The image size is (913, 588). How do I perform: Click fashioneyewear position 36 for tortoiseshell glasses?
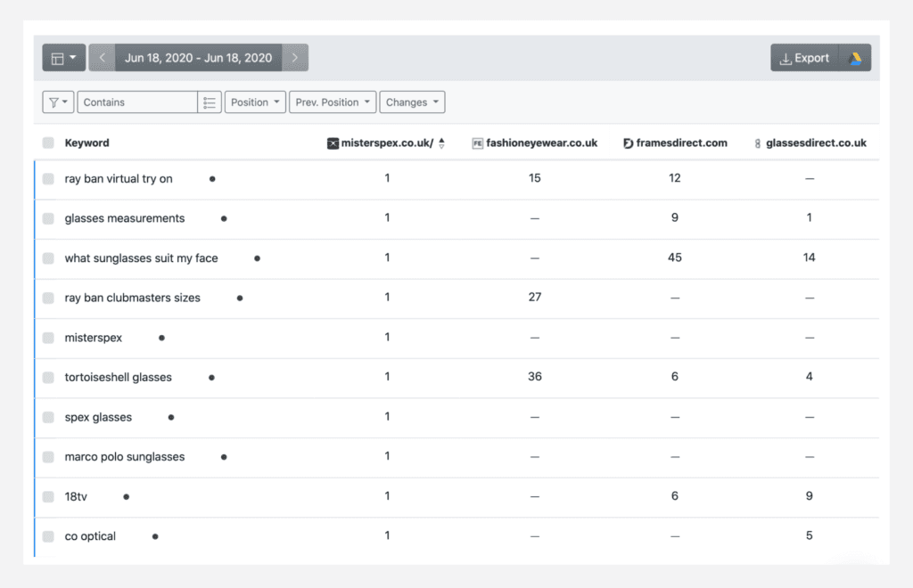tap(535, 377)
